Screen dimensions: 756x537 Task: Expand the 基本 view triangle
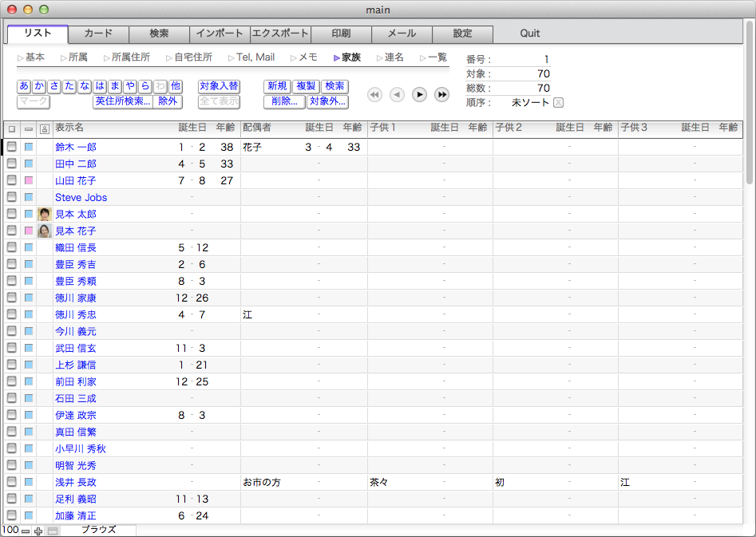pos(21,57)
